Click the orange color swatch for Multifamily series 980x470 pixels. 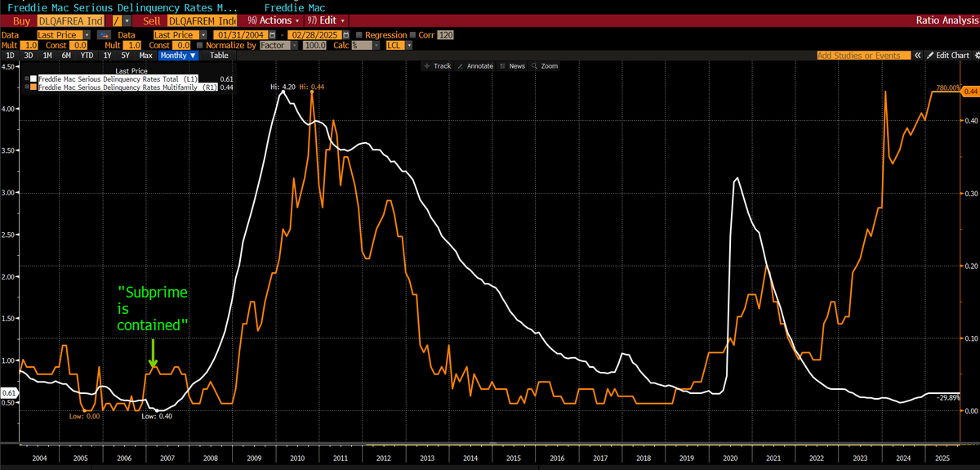[33, 87]
